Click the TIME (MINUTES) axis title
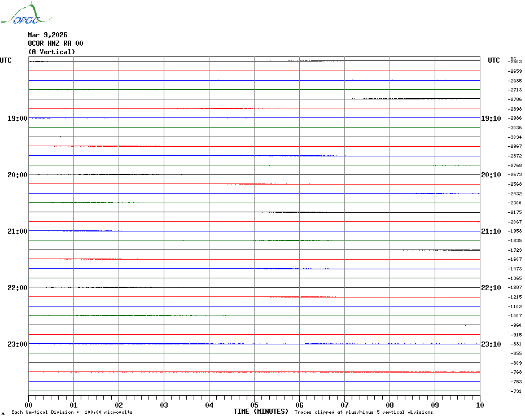 [x=261, y=412]
